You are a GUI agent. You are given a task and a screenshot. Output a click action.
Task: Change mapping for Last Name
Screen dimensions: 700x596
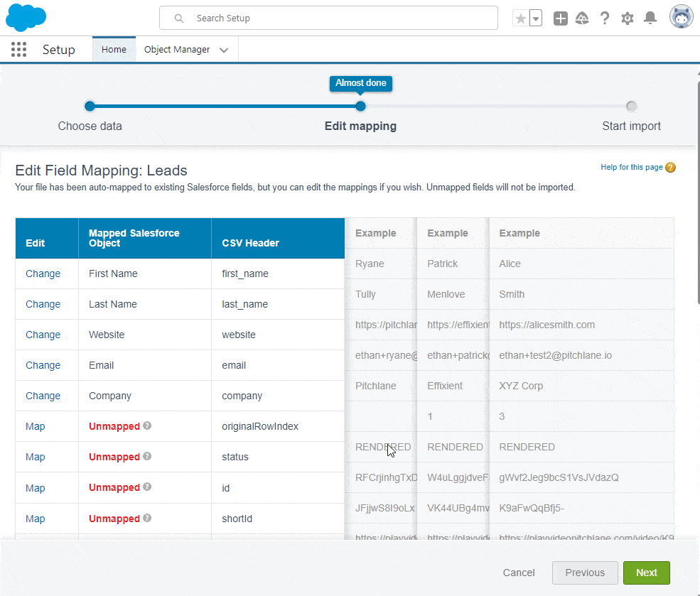(43, 304)
